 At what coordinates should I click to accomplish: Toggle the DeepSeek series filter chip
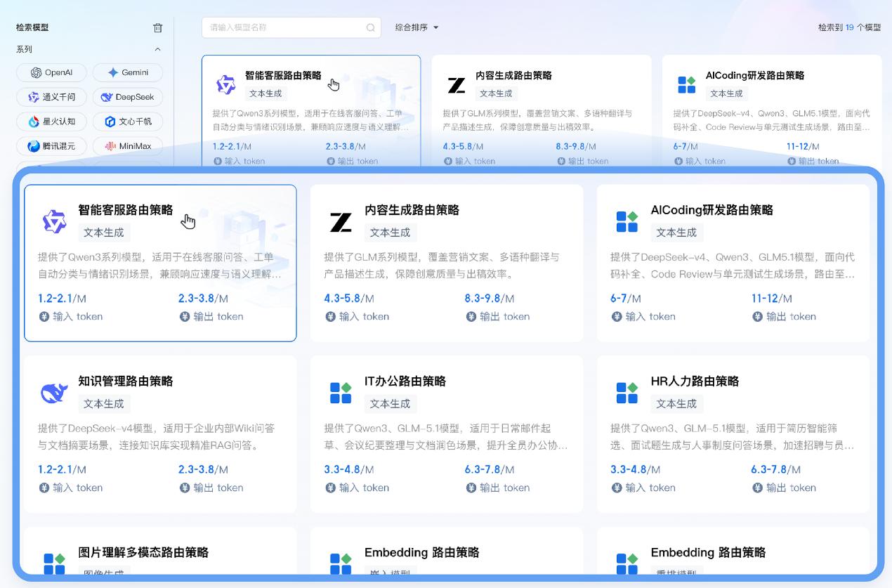pos(128,97)
